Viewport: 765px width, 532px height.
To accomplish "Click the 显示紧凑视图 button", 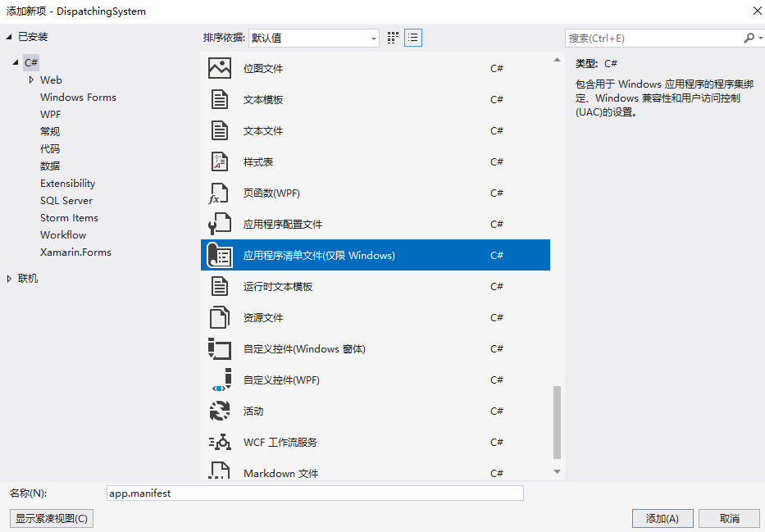I will pyautogui.click(x=50, y=518).
